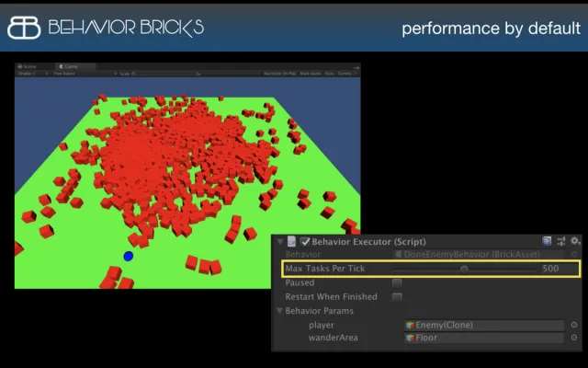Click the DoneEnemyBehavior asset field

coord(480,254)
